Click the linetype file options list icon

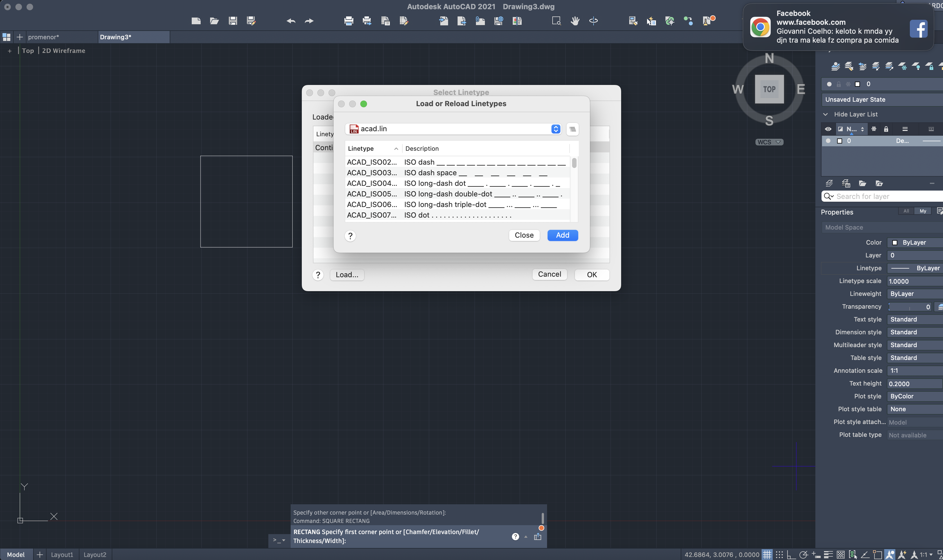(x=572, y=129)
